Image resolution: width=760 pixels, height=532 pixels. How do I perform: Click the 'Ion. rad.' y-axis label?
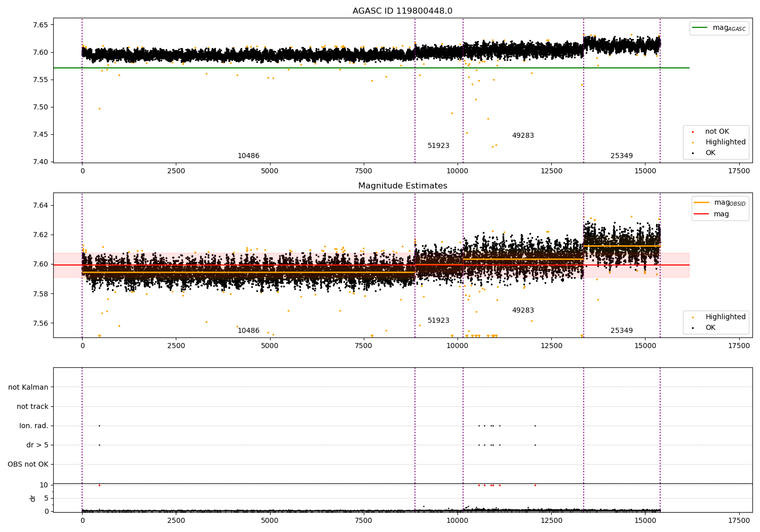34,426
